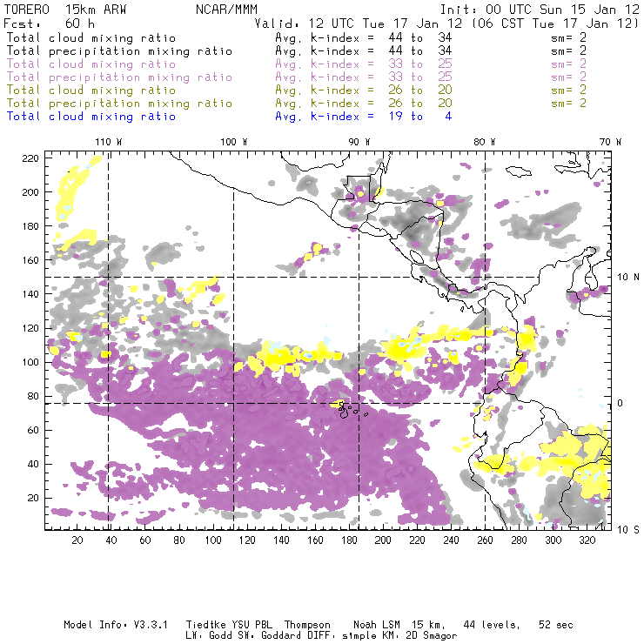Click the "60" tick label on the x-axis
The height and width of the screenshot is (644, 644).
pyautogui.click(x=145, y=540)
